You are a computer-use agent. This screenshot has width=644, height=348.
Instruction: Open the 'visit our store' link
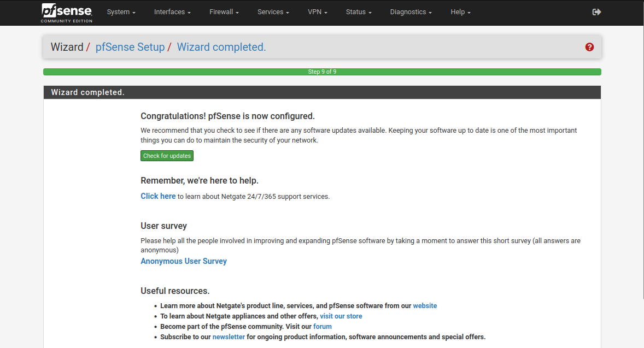pos(341,316)
